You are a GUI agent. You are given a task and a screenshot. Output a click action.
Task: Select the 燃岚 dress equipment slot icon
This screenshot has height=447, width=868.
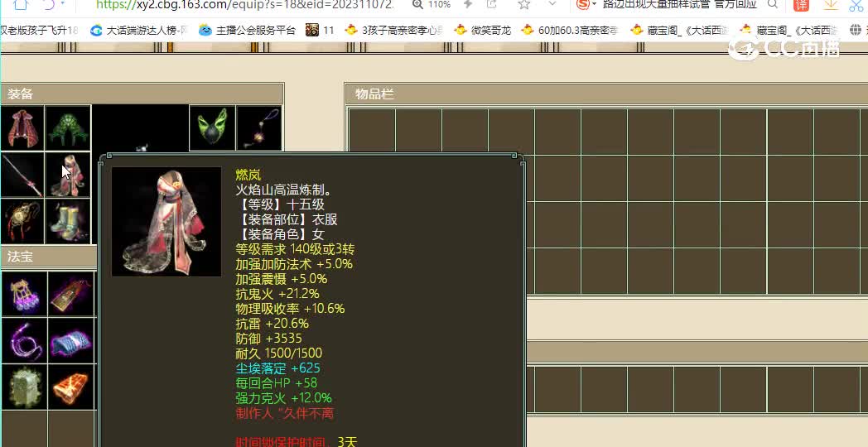pos(68,175)
